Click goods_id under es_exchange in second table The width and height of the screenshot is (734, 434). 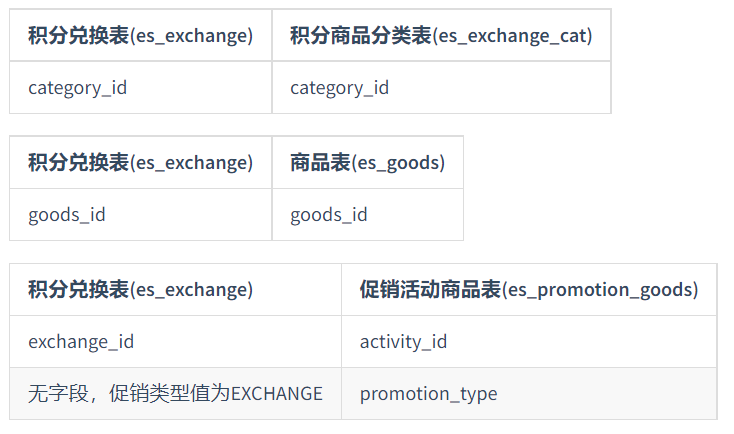140,215
